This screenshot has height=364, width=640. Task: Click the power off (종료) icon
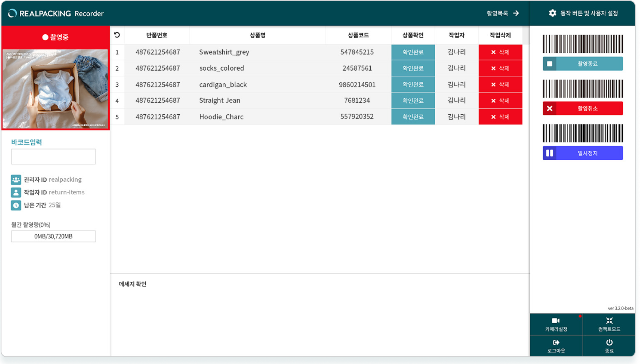(x=609, y=343)
